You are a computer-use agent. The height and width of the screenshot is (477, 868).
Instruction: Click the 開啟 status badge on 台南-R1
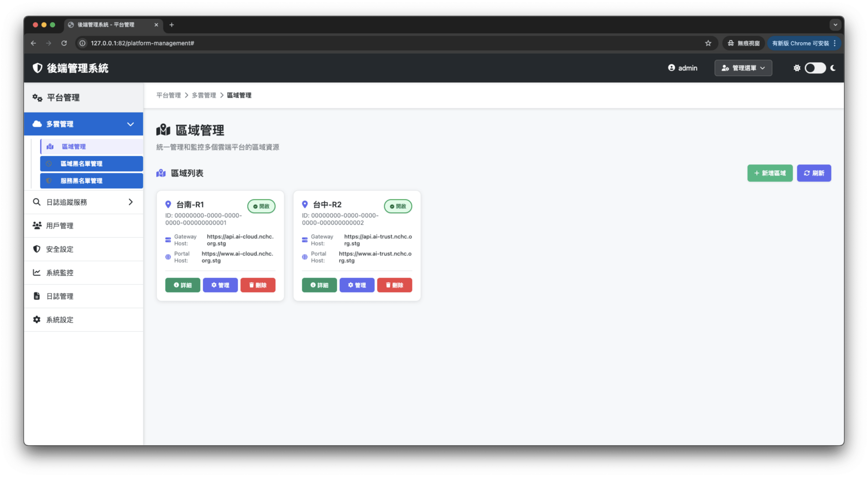(x=261, y=206)
